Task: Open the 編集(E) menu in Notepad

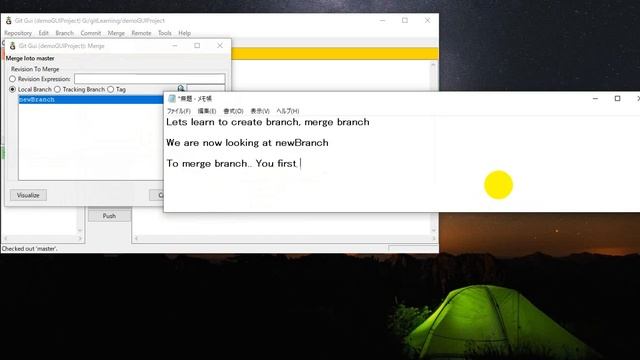Action: [207, 111]
